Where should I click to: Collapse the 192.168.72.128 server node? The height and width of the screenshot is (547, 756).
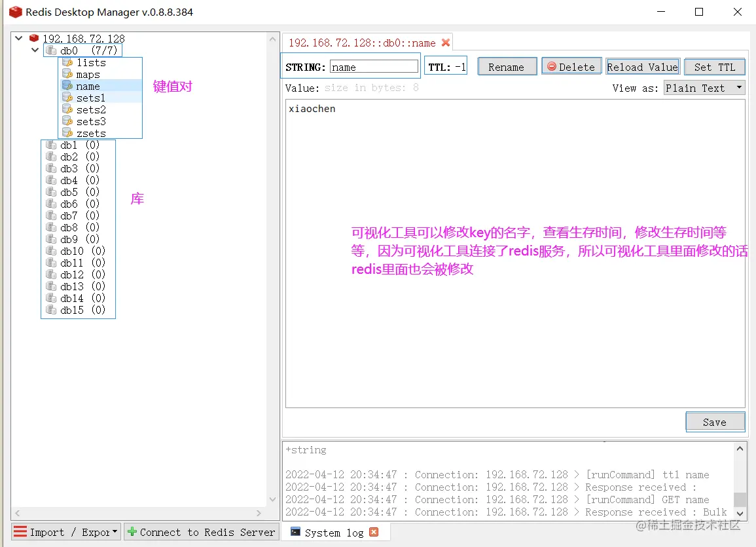coord(19,37)
